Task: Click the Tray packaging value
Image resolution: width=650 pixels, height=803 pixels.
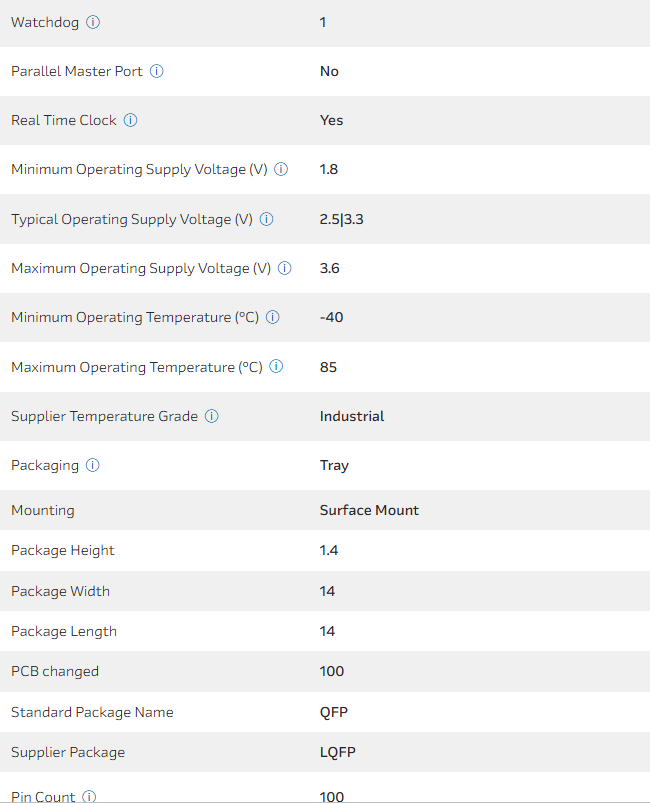Action: (x=334, y=465)
